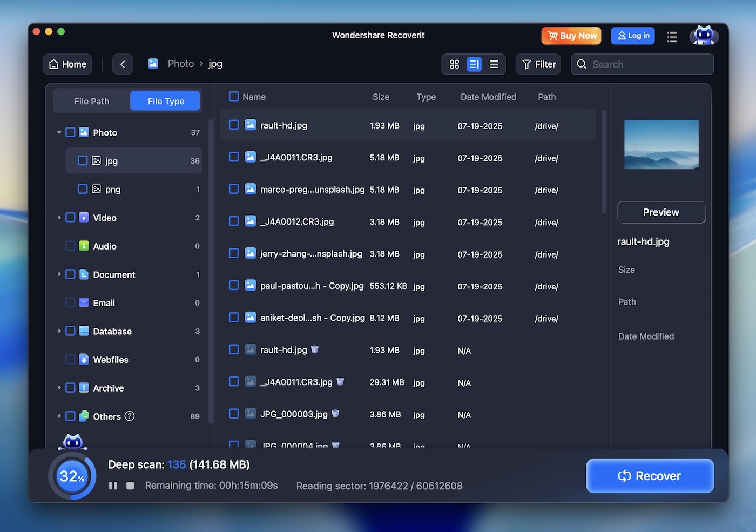Open the Filter options
This screenshot has width=756, height=532.
[538, 64]
